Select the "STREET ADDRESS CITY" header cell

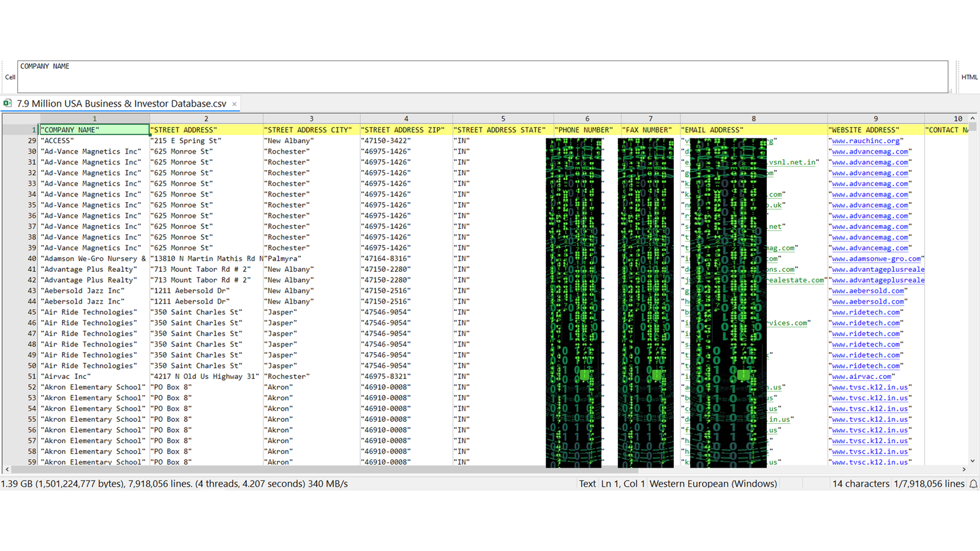tap(311, 130)
